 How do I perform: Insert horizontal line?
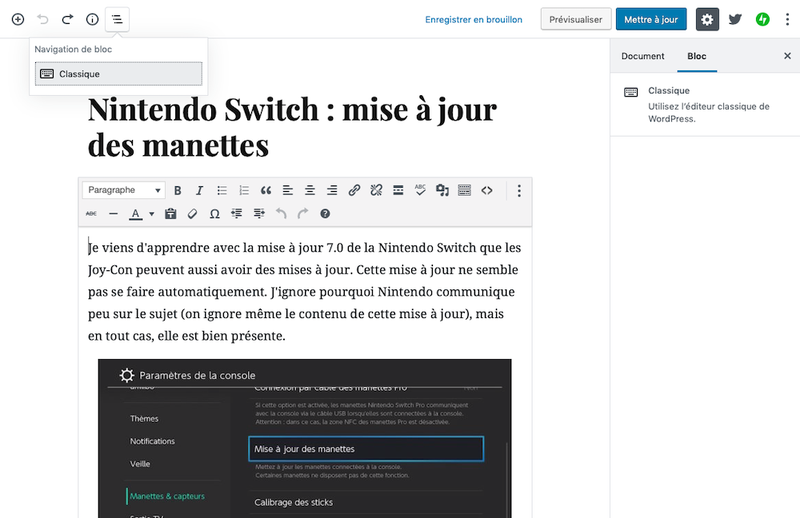113,213
